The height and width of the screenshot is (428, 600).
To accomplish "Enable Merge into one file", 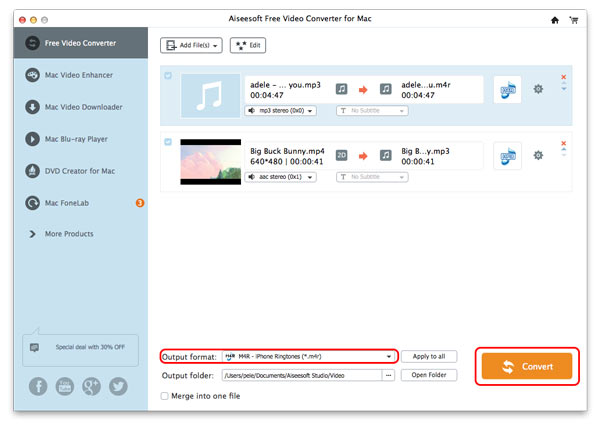I will pos(165,396).
